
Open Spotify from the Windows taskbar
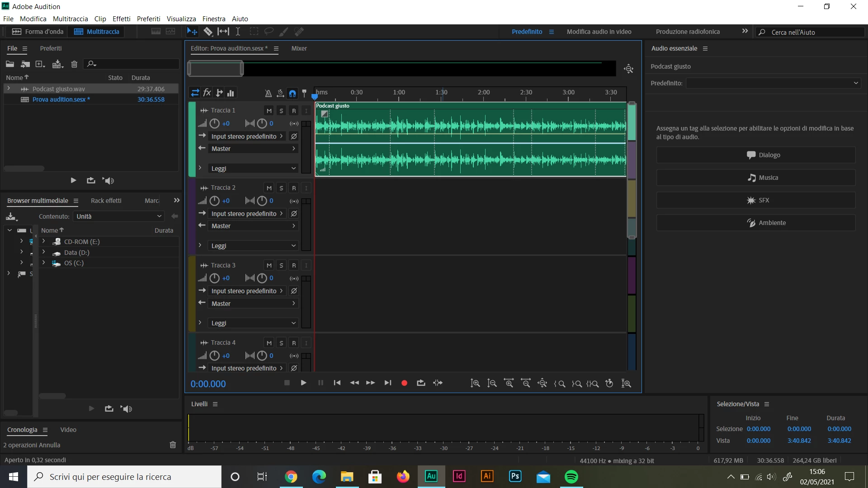point(571,477)
